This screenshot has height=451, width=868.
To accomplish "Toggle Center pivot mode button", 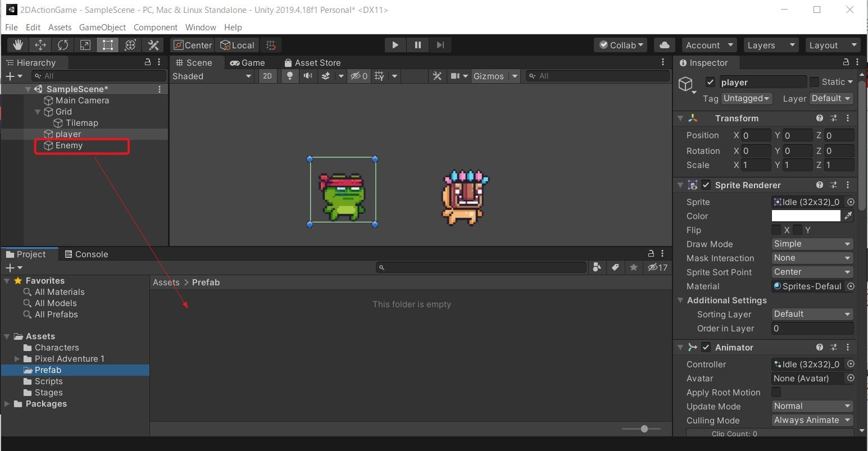I will 193,45.
